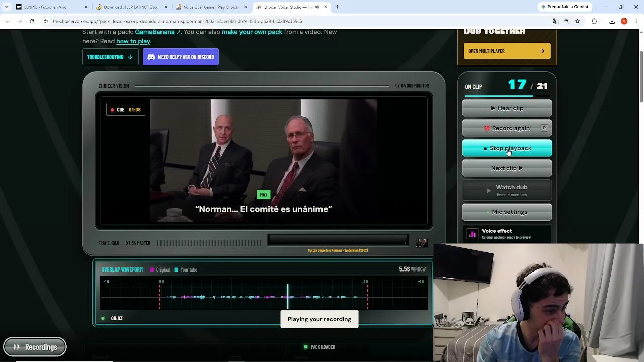Click the clip progress bar under ON CLIP
Viewport: 644px width, 362px height.
507,96
